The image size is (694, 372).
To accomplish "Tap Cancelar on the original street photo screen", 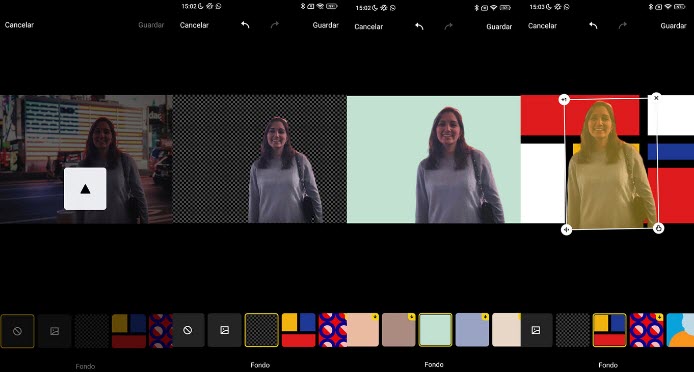I will [19, 25].
